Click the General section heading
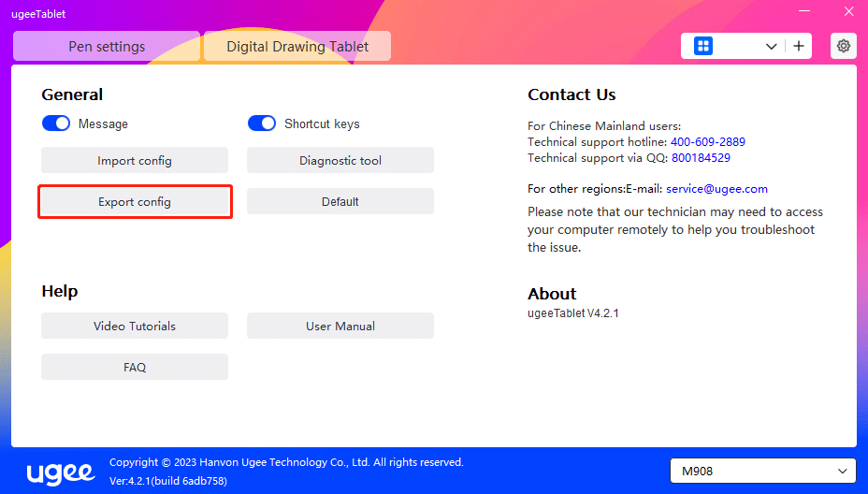 pos(72,94)
